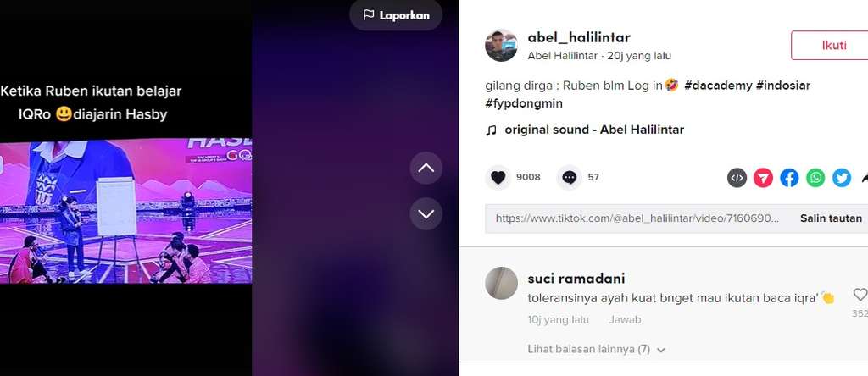This screenshot has height=376, width=868.
Task: Open the #dacademy hashtag
Action: coord(718,86)
